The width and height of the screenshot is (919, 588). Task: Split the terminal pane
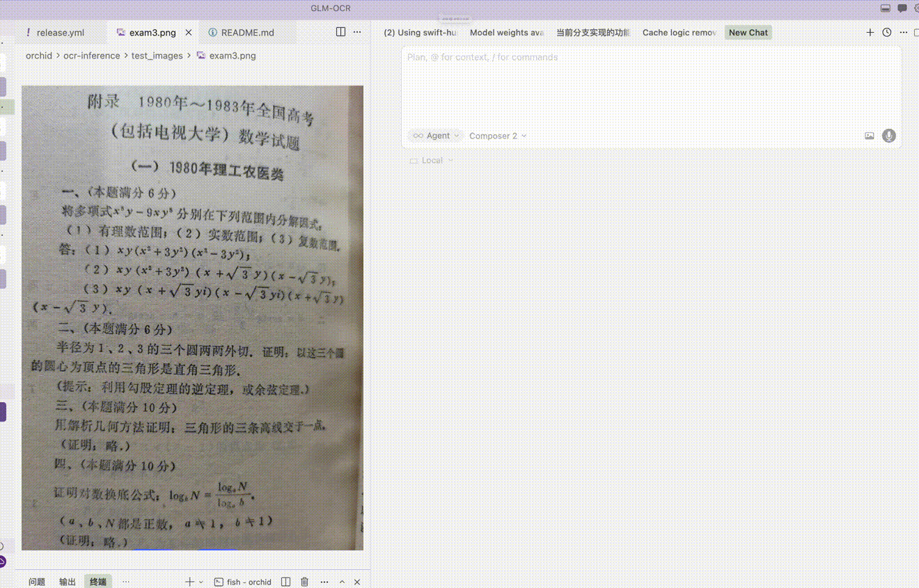pyautogui.click(x=285, y=582)
